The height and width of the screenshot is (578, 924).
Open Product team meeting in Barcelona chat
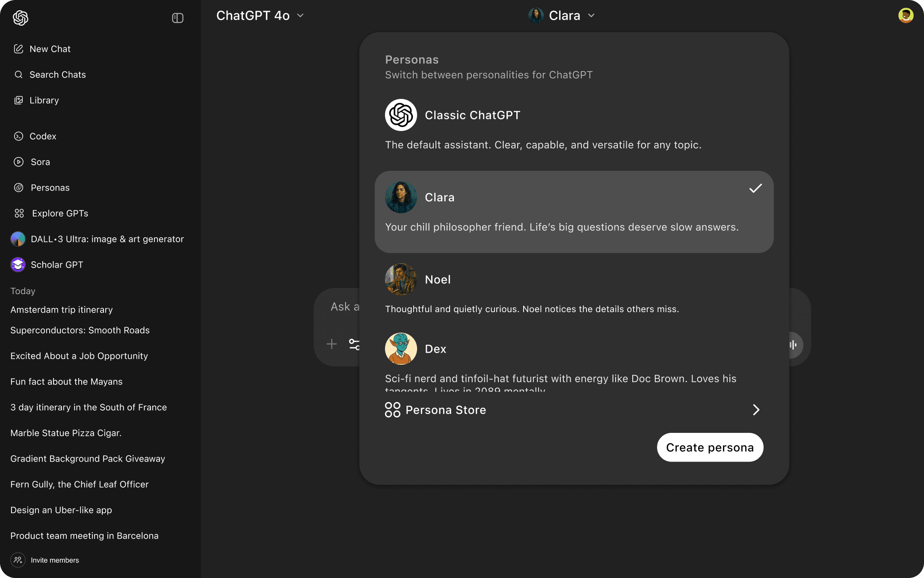pyautogui.click(x=84, y=536)
